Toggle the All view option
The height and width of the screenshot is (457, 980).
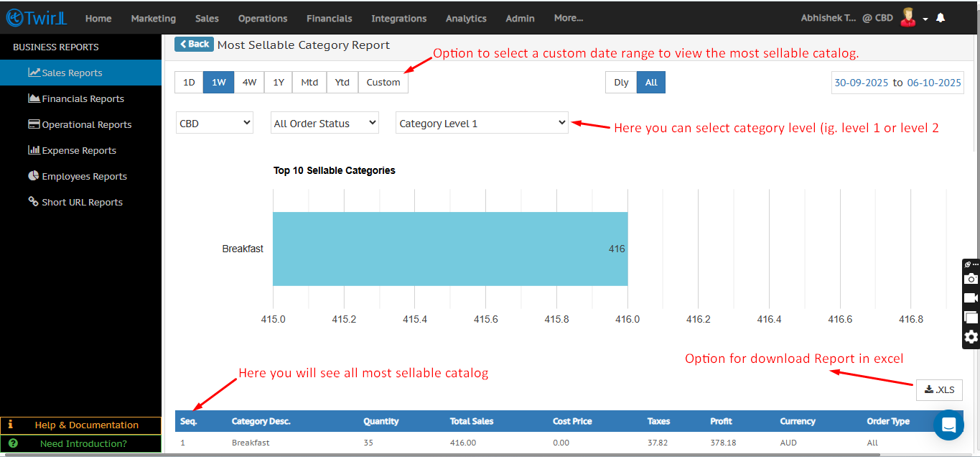click(x=651, y=83)
